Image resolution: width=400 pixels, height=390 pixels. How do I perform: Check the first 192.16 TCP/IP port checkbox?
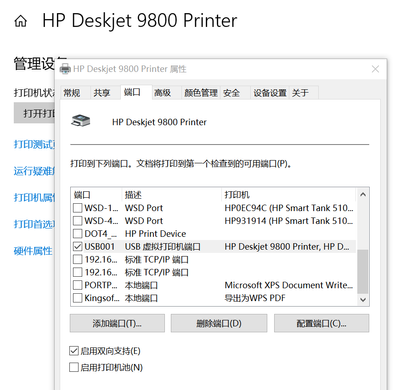pyautogui.click(x=78, y=259)
